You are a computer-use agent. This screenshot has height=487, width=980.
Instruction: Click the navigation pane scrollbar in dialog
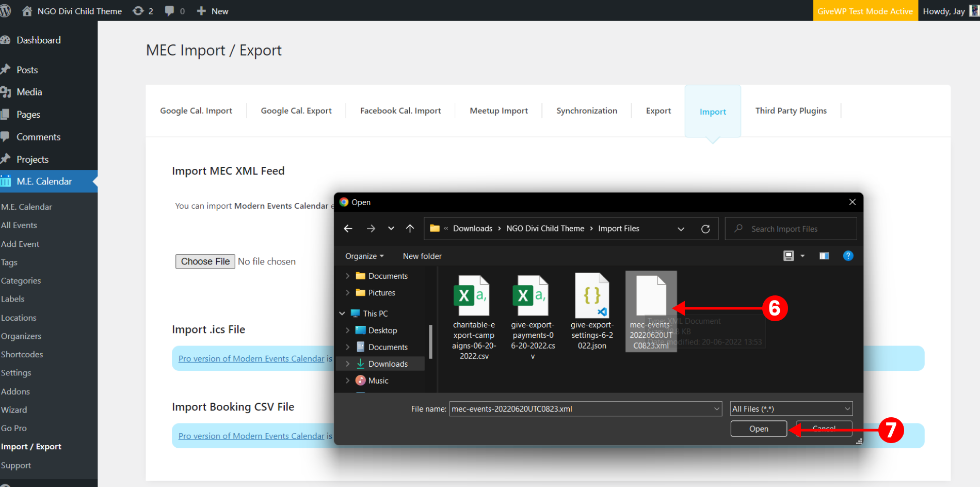tap(430, 341)
